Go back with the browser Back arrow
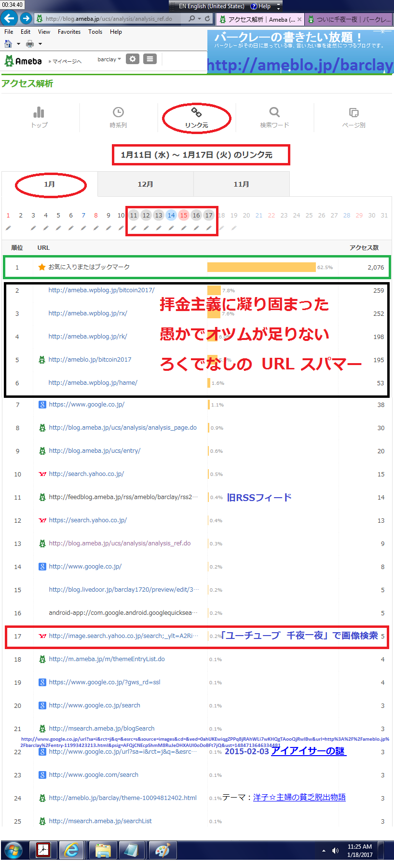The height and width of the screenshot is (868, 394). [x=9, y=18]
